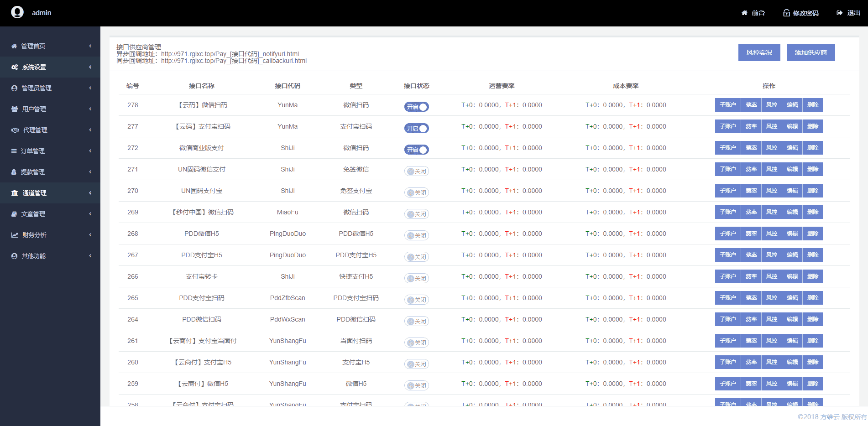868x426 pixels.
Task: Expand the 代理管理 chevron arrow
Action: click(x=90, y=130)
